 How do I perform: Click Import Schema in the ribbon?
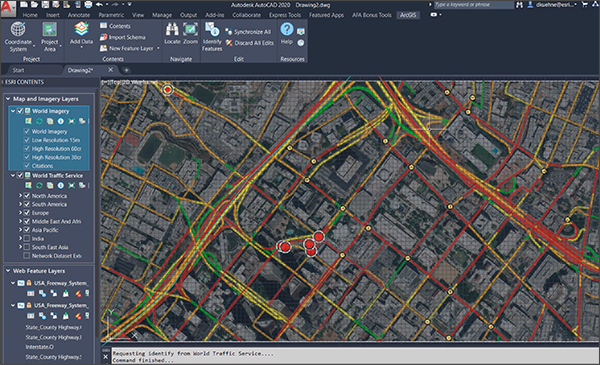click(x=122, y=37)
